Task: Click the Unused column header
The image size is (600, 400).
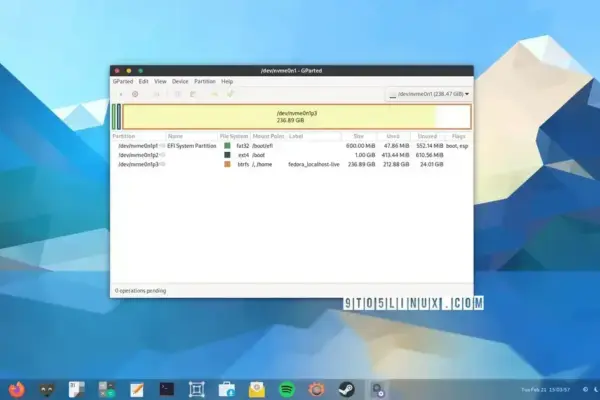Action: (x=427, y=136)
